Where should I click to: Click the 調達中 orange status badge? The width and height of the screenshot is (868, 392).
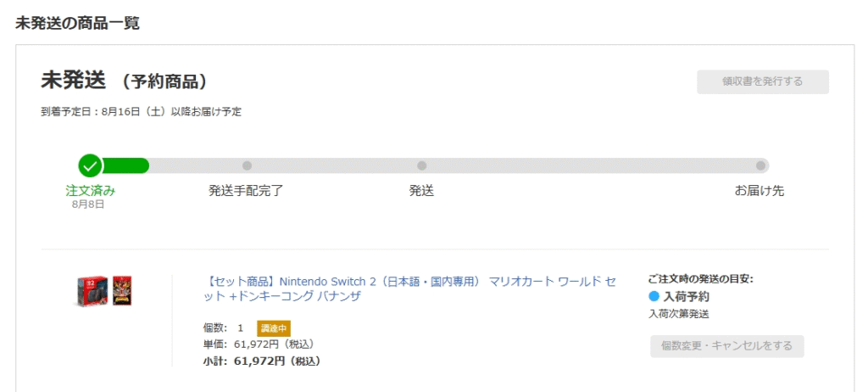coord(274,328)
